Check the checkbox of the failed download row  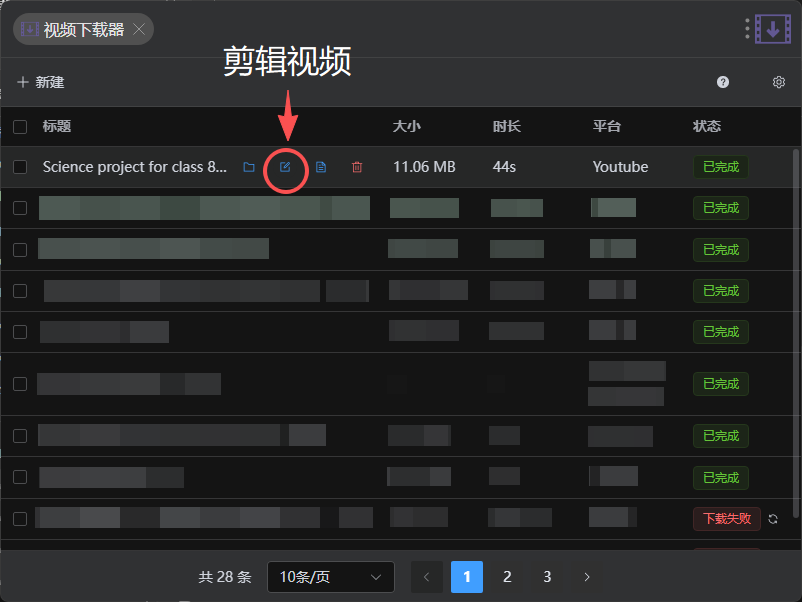coord(20,519)
